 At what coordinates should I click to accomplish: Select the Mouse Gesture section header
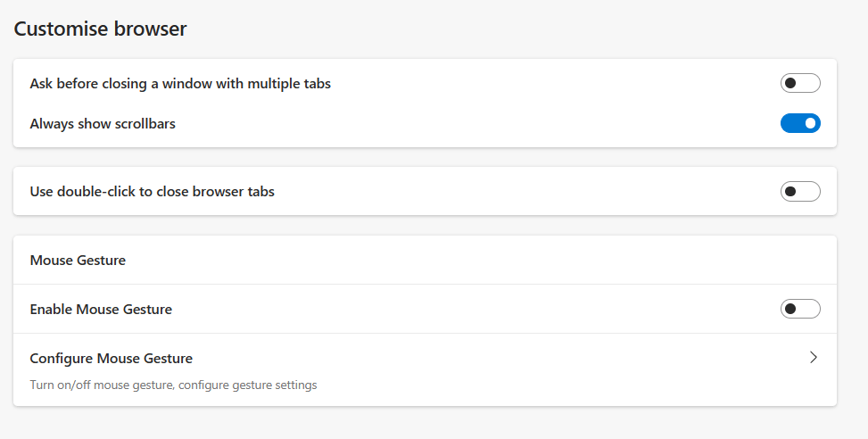pyautogui.click(x=78, y=261)
